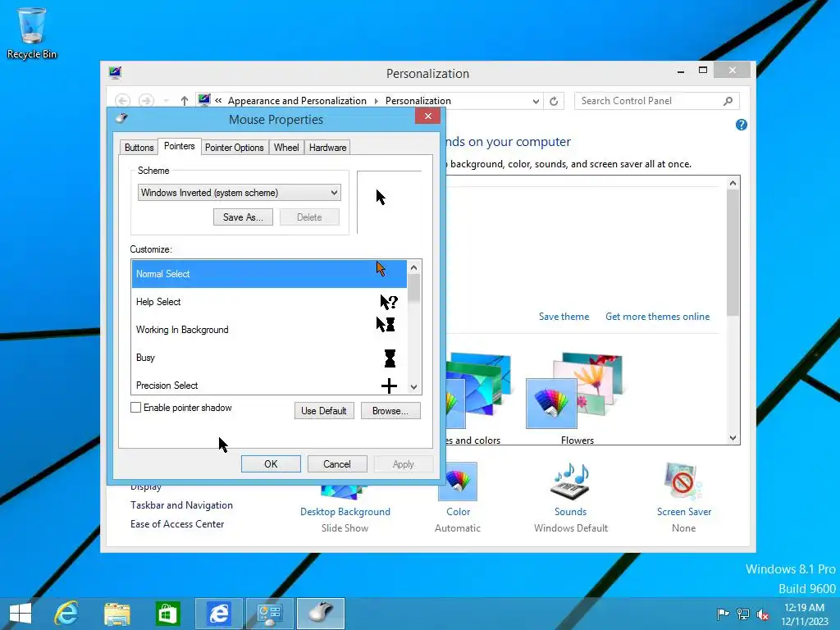Click search magnifier in Control Panel
Viewport: 840px width, 630px height.
pos(728,101)
